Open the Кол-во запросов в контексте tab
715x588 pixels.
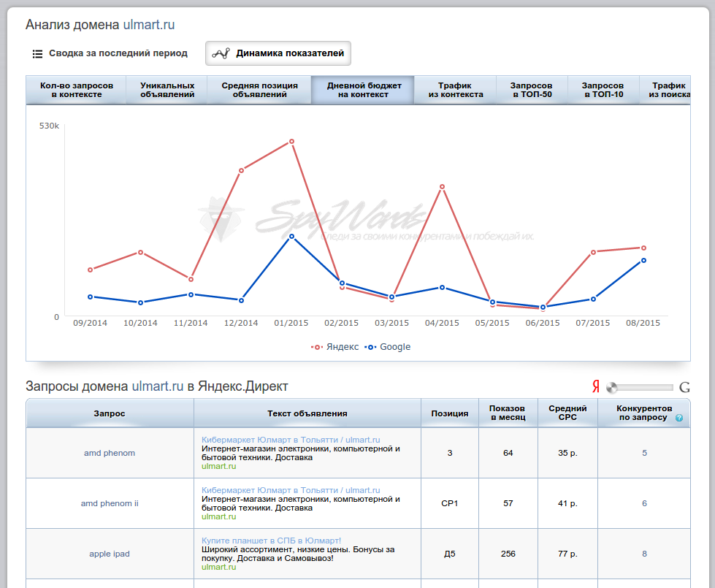click(x=76, y=91)
